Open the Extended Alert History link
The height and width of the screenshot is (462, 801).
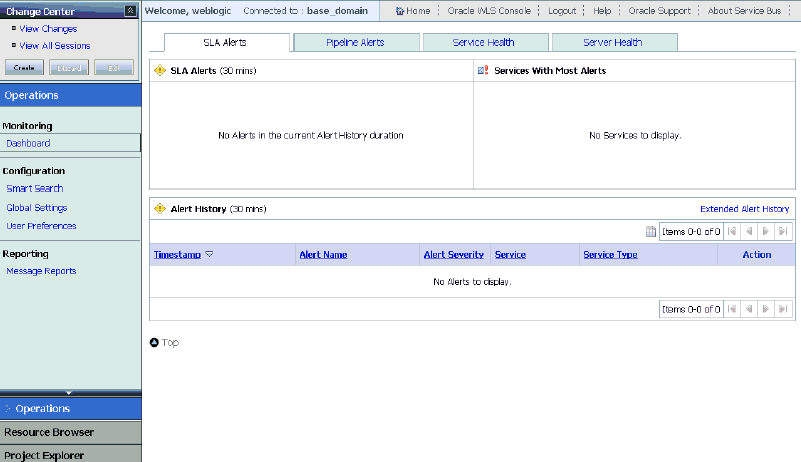coord(744,209)
